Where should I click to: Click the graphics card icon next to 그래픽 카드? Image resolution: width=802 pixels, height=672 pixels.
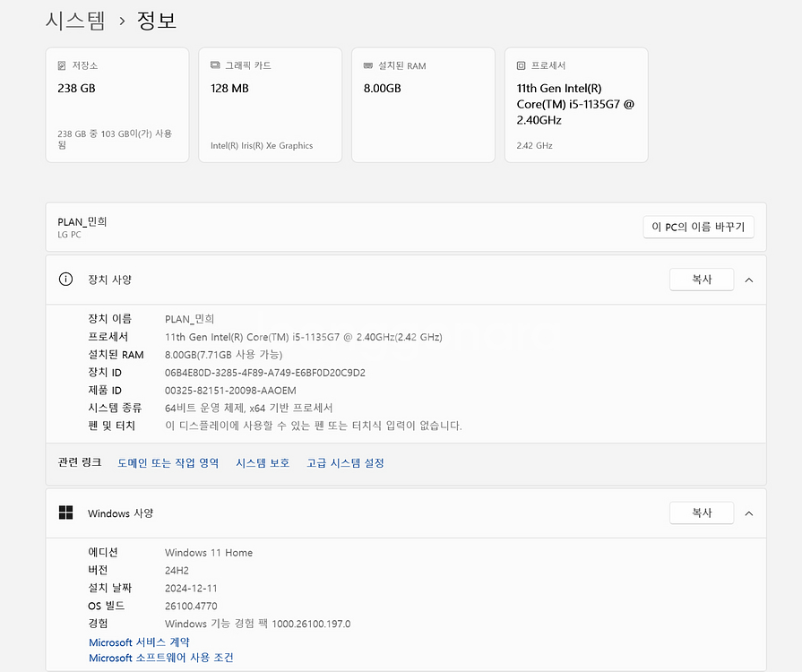pyautogui.click(x=215, y=65)
